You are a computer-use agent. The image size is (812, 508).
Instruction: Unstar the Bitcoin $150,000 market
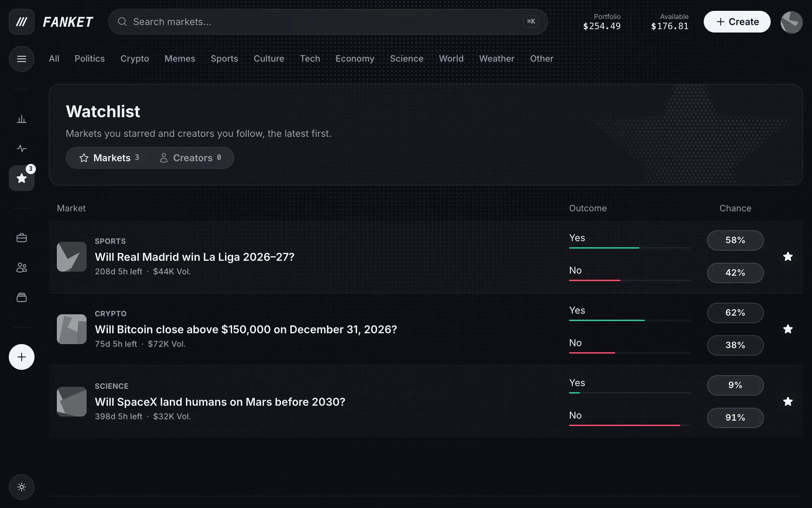[788, 329]
